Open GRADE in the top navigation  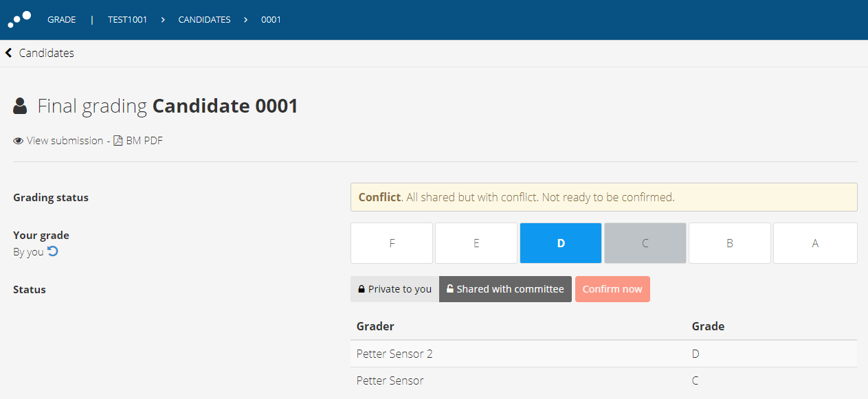pyautogui.click(x=62, y=20)
